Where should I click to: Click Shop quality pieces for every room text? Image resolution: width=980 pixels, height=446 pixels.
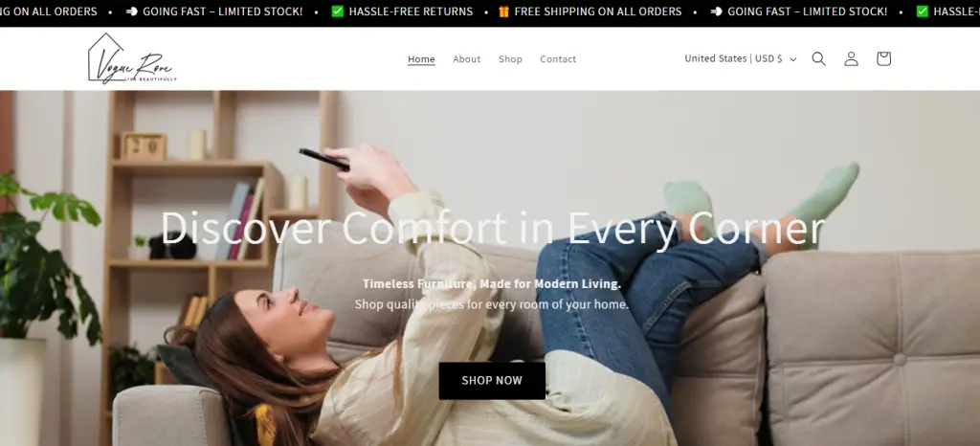tap(492, 304)
